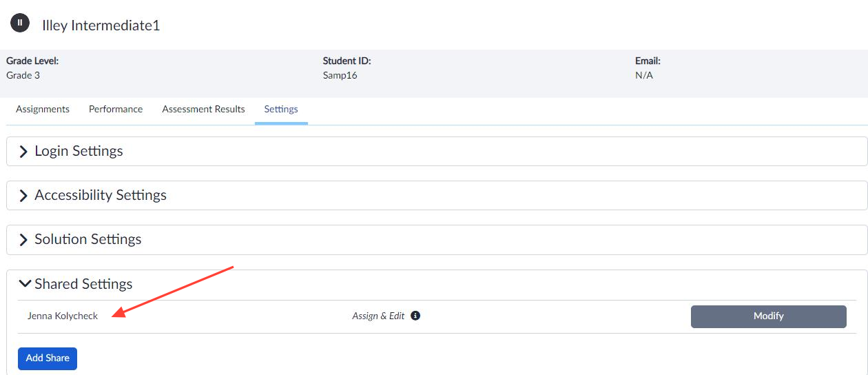868x375 pixels.
Task: Click the Grade 3 value
Action: [23, 75]
